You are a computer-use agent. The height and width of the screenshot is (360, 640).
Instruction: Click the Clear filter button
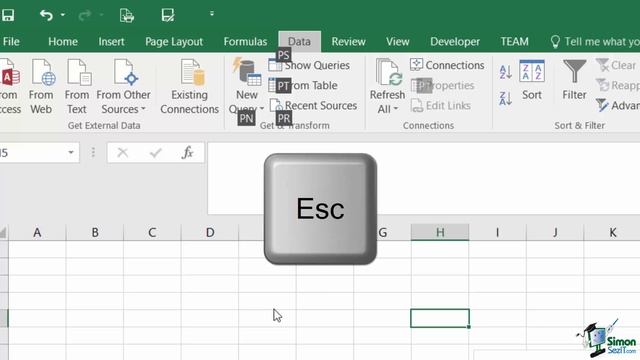(x=616, y=65)
